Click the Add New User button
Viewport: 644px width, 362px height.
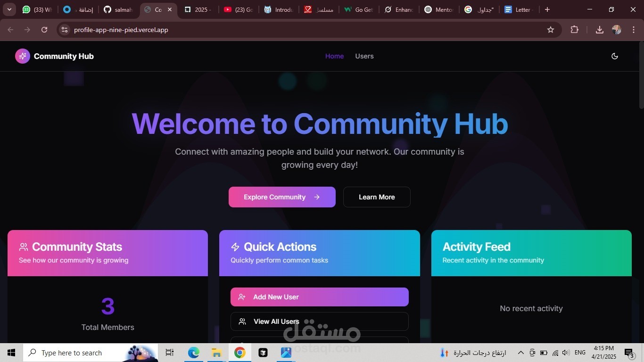pyautogui.click(x=320, y=297)
